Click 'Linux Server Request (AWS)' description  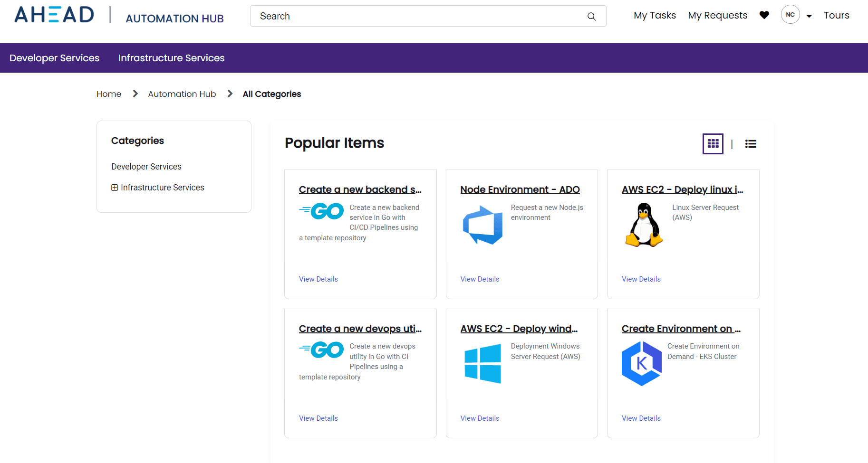click(705, 213)
